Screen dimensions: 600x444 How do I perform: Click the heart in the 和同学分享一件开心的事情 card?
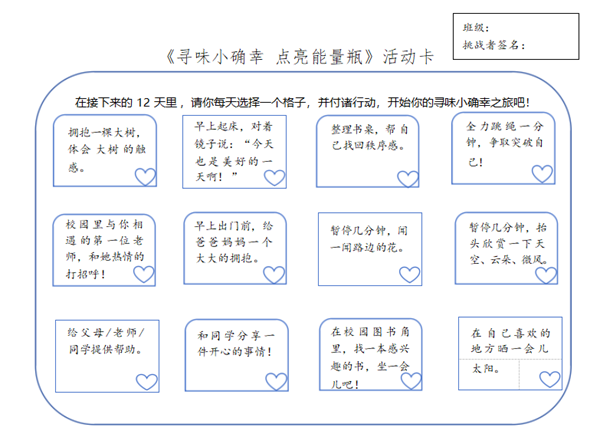(x=276, y=382)
